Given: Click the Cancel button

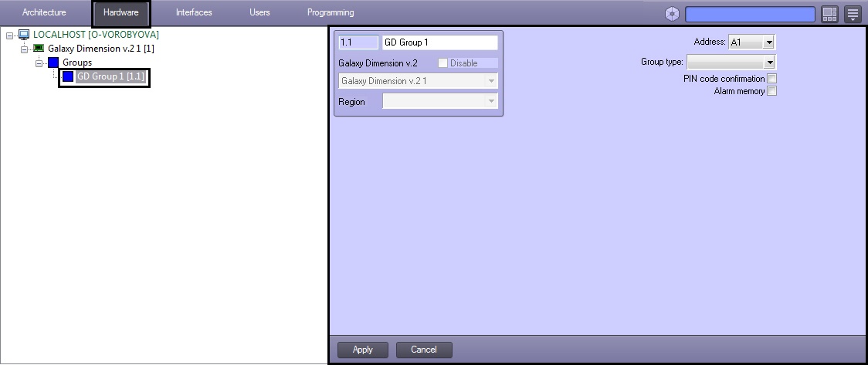Looking at the screenshot, I should click(424, 350).
